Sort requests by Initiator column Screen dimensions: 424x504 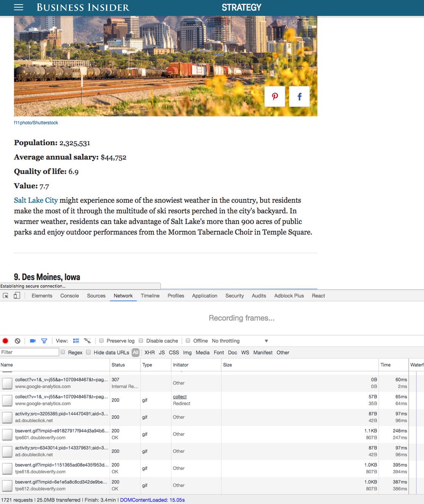click(x=196, y=365)
